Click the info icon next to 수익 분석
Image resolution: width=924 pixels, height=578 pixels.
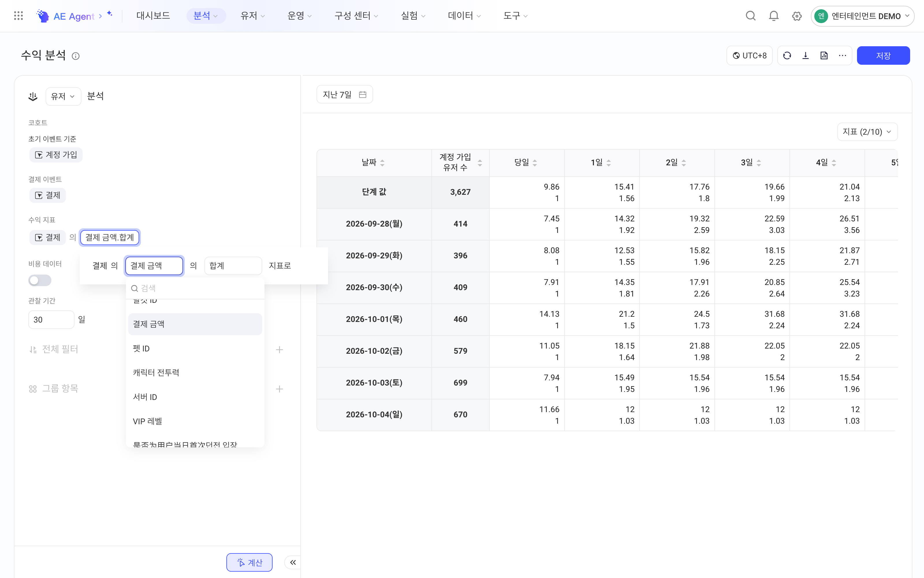(76, 56)
